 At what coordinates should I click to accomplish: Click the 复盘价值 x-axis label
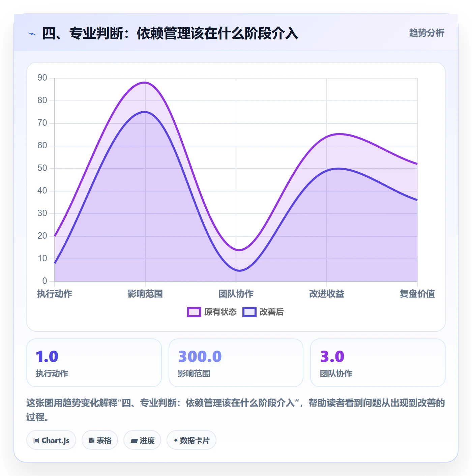click(x=417, y=294)
